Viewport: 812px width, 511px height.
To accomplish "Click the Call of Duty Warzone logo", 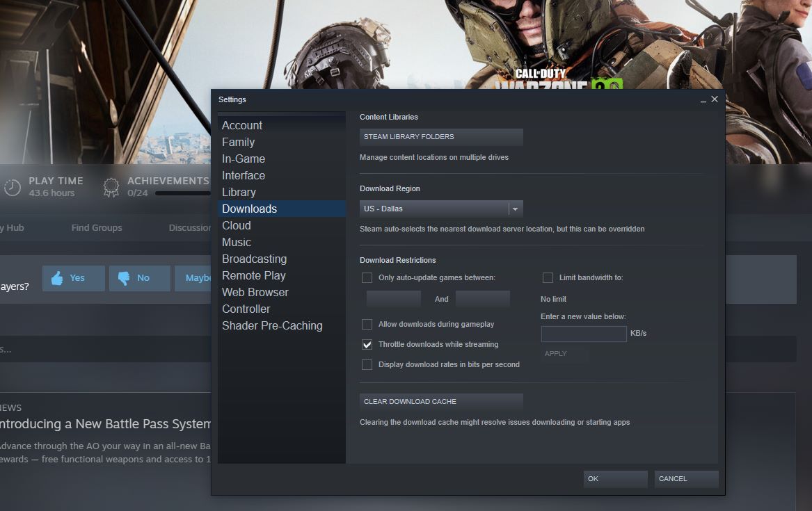I will (561, 79).
